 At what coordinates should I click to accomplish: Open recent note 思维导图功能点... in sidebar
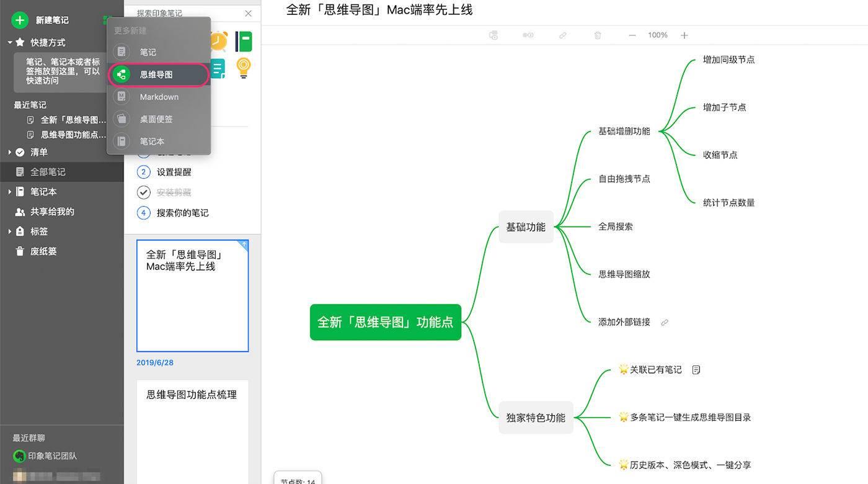(x=73, y=135)
